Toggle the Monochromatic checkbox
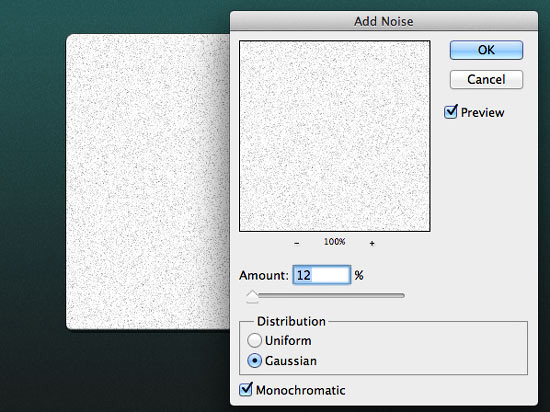The width and height of the screenshot is (550, 412). pyautogui.click(x=246, y=390)
